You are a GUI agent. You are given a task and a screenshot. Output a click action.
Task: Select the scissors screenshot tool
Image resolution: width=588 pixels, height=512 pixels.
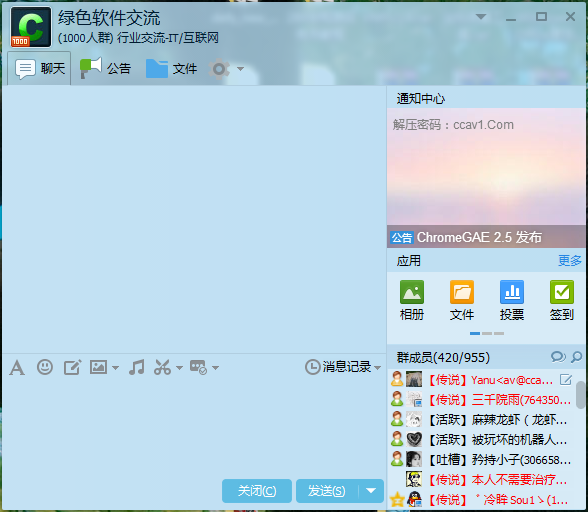tap(162, 367)
